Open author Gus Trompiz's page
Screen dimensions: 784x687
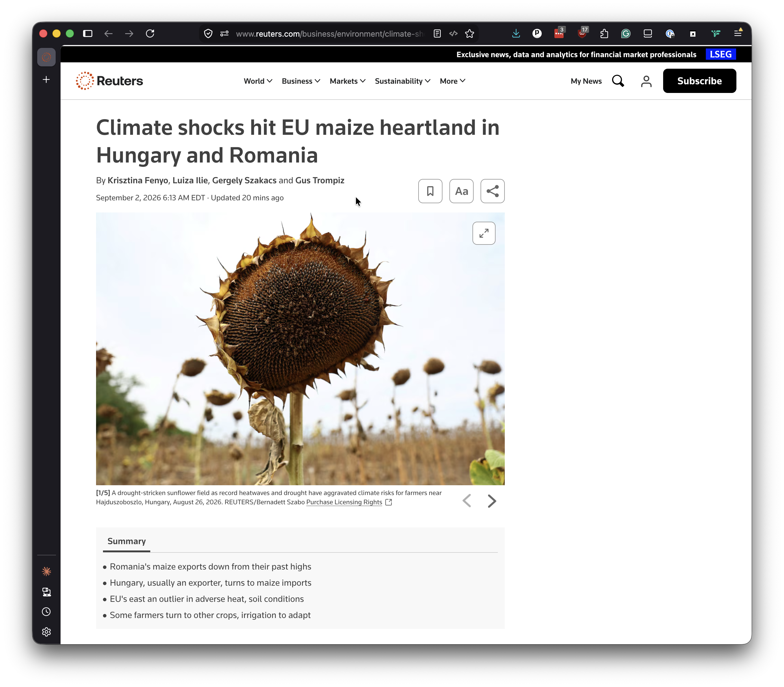[320, 180]
